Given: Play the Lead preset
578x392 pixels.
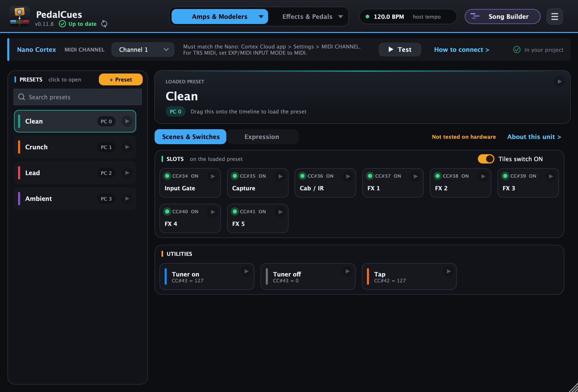Looking at the screenshot, I should point(127,173).
